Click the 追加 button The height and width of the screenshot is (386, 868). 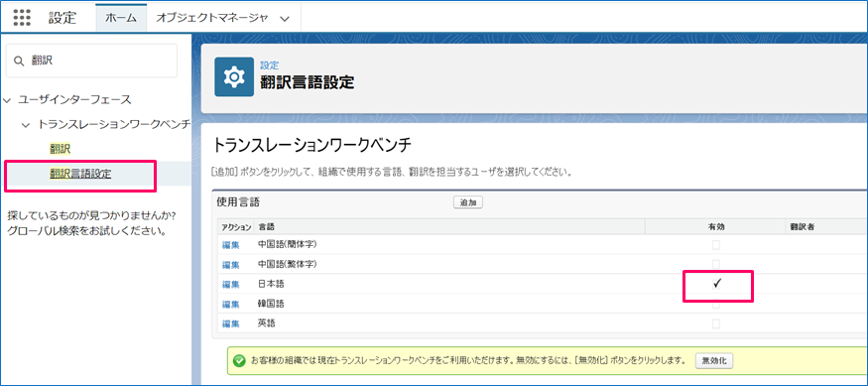tap(468, 202)
